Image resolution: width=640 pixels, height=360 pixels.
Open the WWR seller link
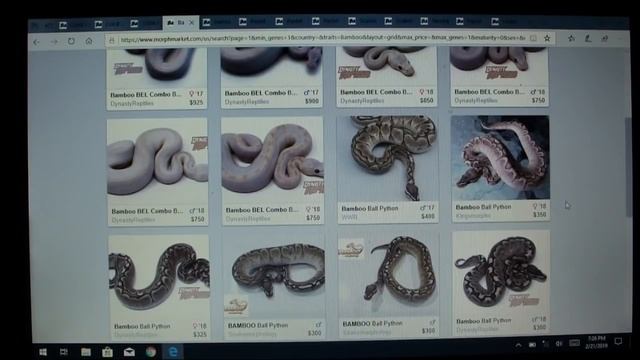349,217
